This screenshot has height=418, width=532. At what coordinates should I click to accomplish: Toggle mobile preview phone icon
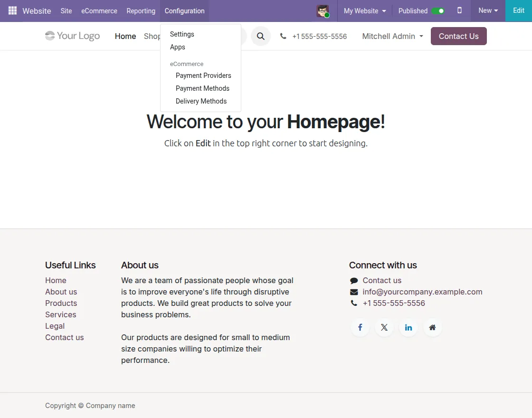(459, 10)
